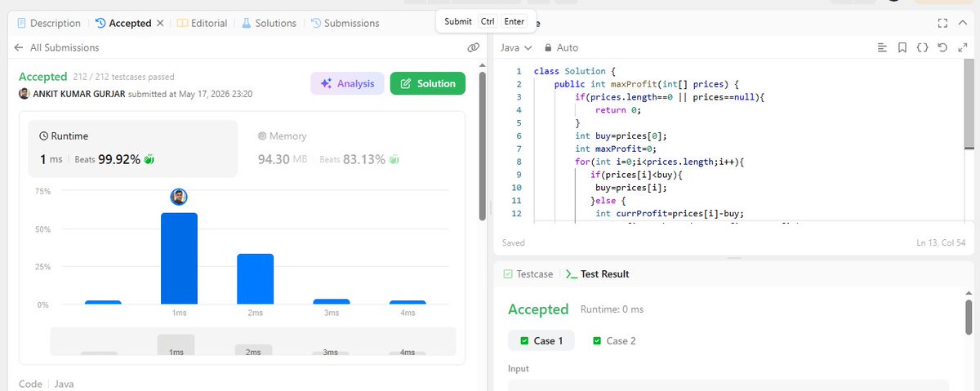980x391 pixels.
Task: Click line number 12 in the gutter
Action: pyautogui.click(x=516, y=214)
